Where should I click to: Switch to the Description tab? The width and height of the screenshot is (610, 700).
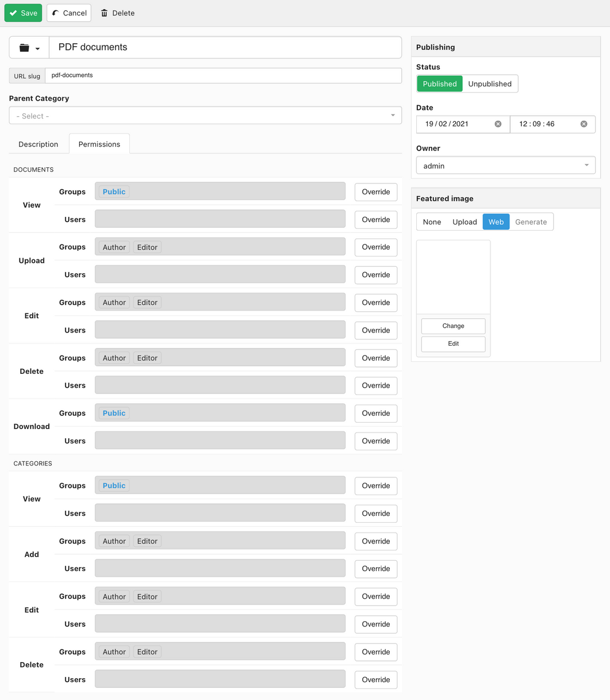39,144
